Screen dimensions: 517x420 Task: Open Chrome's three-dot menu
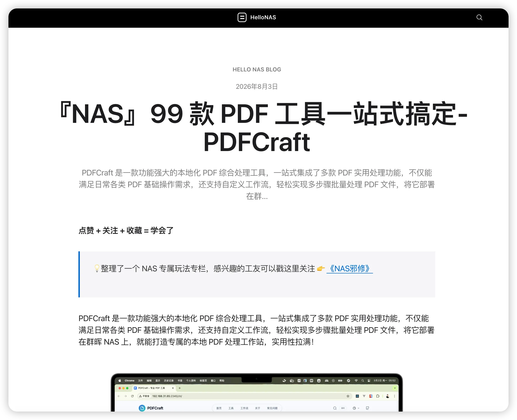tap(394, 396)
